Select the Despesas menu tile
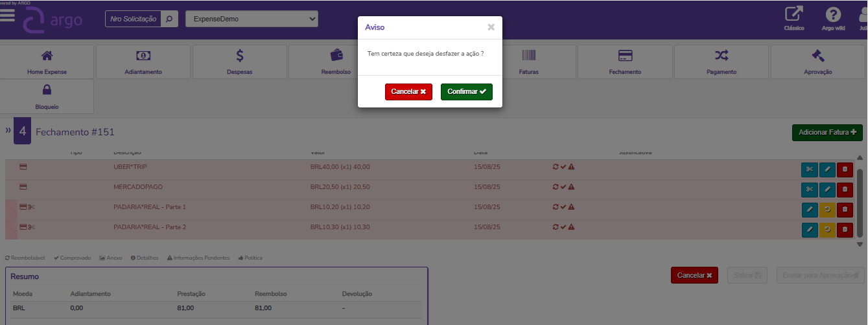Viewport: 868px width, 325px height. (239, 62)
